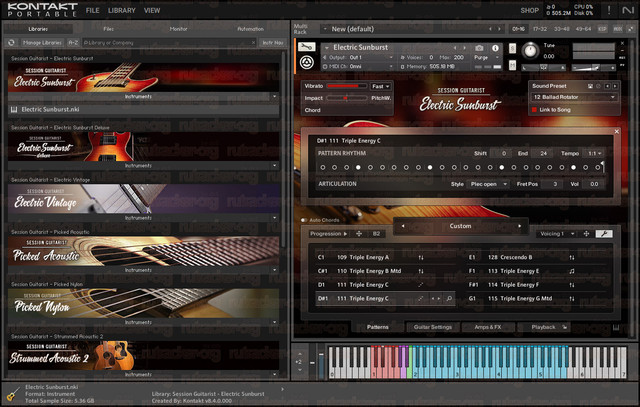
Task: Show the keyboard icon beside Playback tab
Action: 616,327
